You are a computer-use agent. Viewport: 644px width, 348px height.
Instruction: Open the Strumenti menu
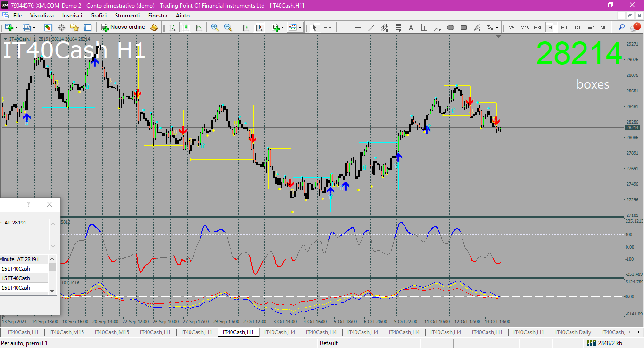tap(127, 16)
